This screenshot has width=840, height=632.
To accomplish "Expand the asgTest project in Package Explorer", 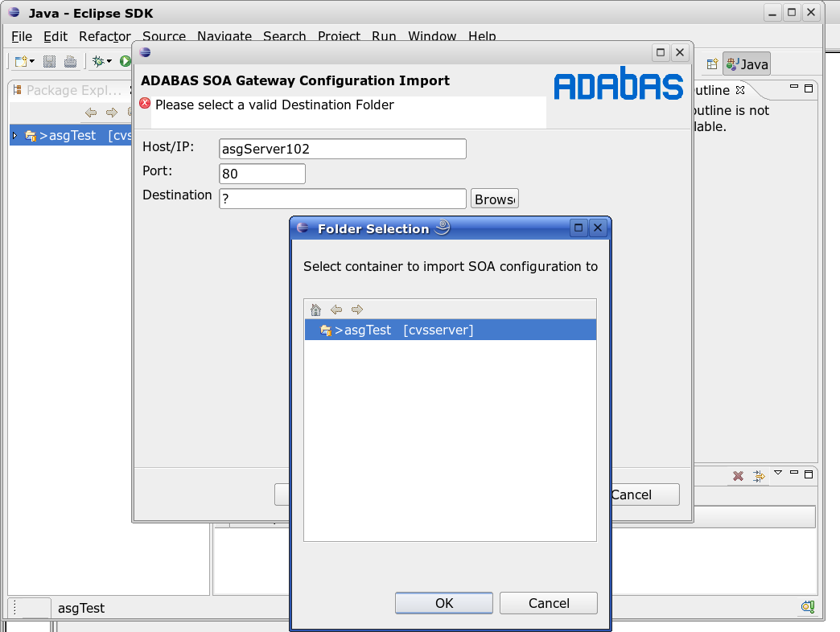I will (15, 135).
